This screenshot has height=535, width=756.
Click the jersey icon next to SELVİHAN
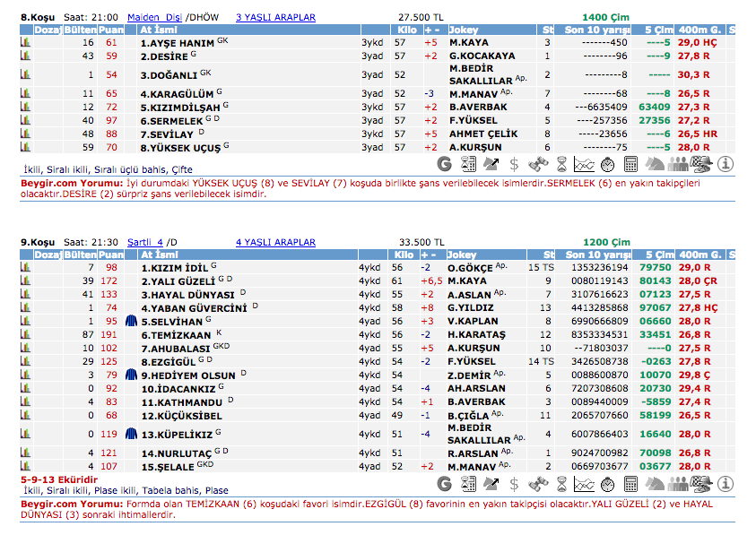131,321
